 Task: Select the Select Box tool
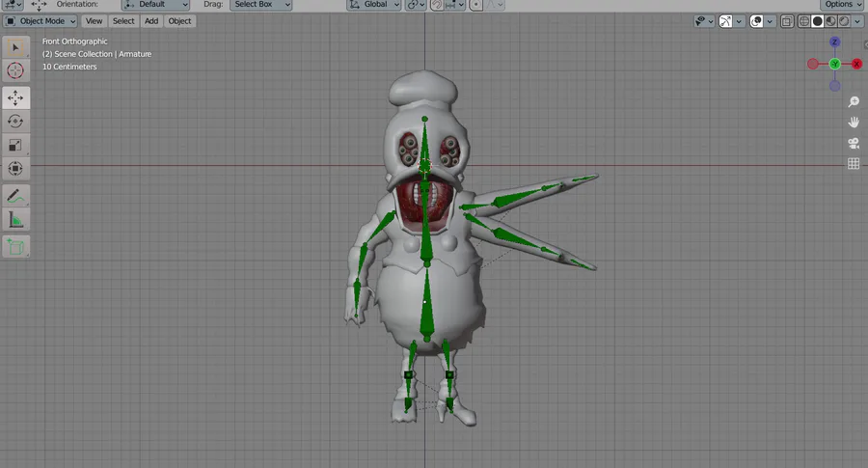pyautogui.click(x=15, y=47)
